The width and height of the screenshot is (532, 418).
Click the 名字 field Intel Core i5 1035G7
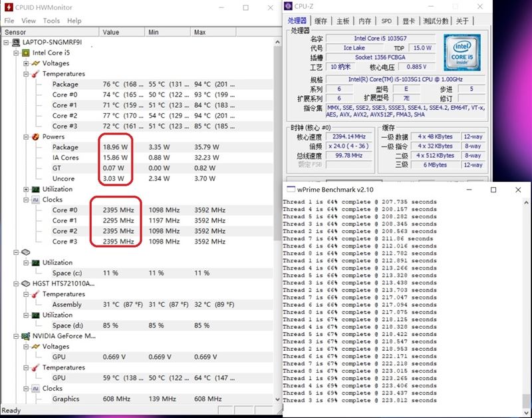pos(380,39)
